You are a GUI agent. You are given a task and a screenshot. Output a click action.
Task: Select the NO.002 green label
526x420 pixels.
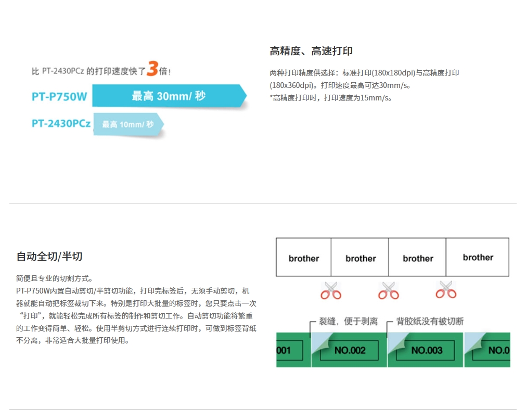point(349,350)
